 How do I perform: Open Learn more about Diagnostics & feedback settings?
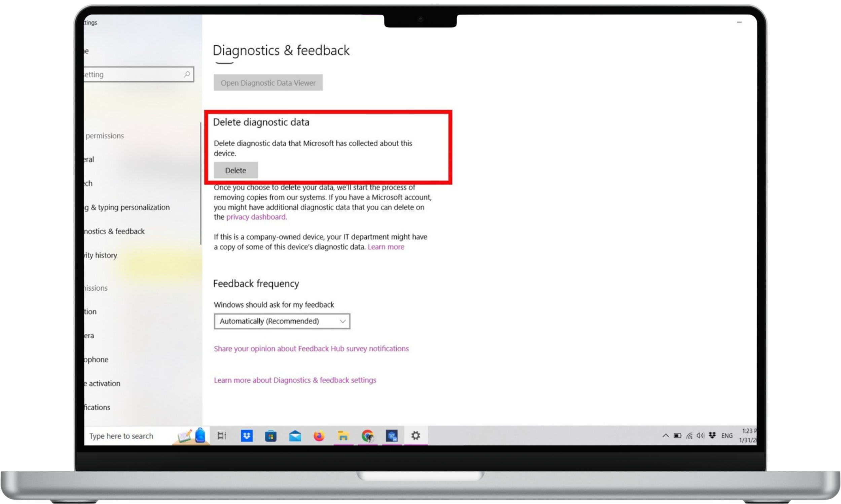295,380
